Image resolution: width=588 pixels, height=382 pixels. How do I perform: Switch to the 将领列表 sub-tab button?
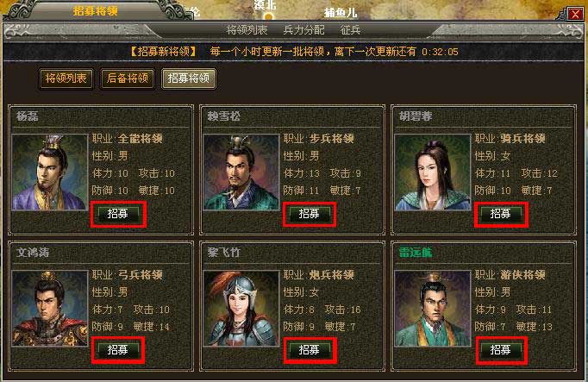click(66, 78)
